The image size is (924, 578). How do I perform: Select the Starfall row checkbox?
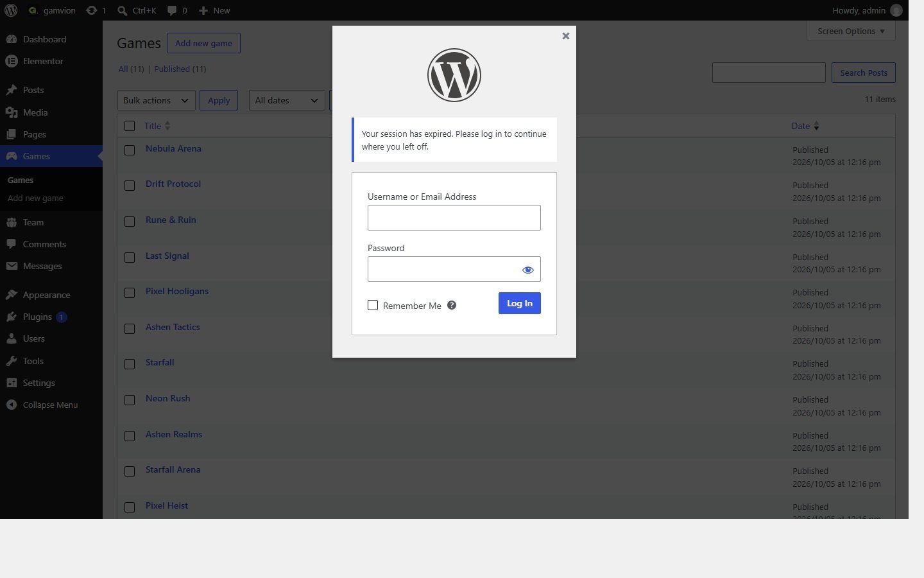(x=130, y=363)
